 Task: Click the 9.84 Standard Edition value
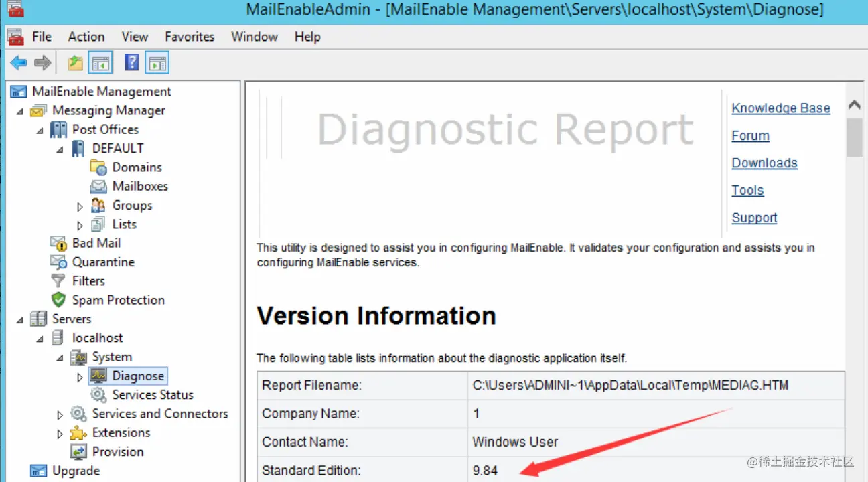click(x=485, y=470)
